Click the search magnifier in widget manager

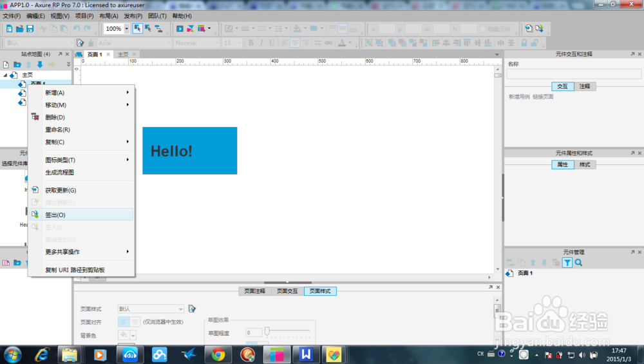click(578, 263)
